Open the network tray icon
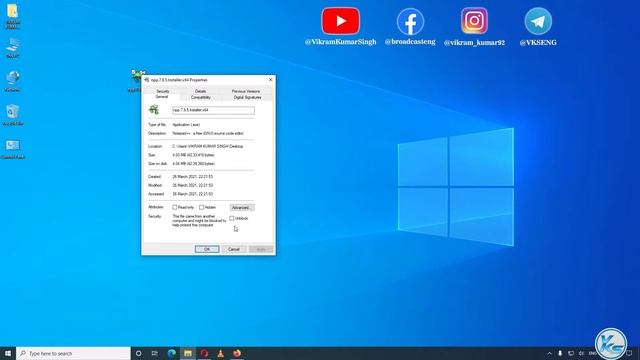 coord(571,353)
